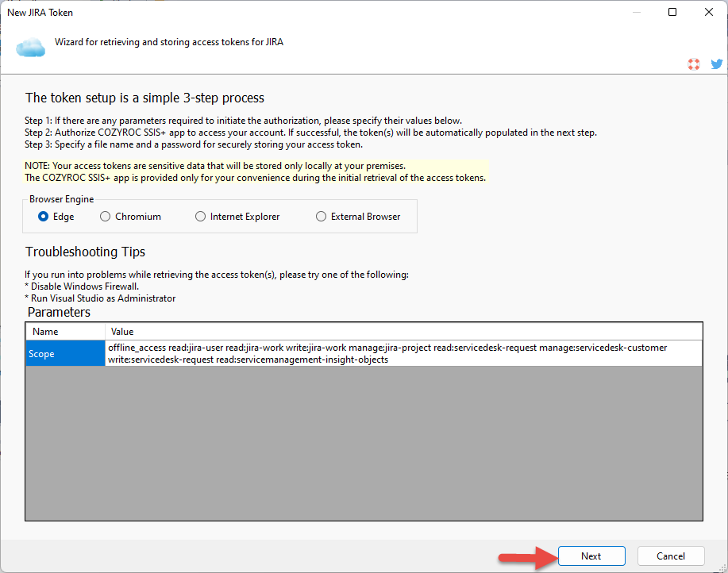This screenshot has height=573, width=728.
Task: Choose External Browser option
Action: click(358, 217)
